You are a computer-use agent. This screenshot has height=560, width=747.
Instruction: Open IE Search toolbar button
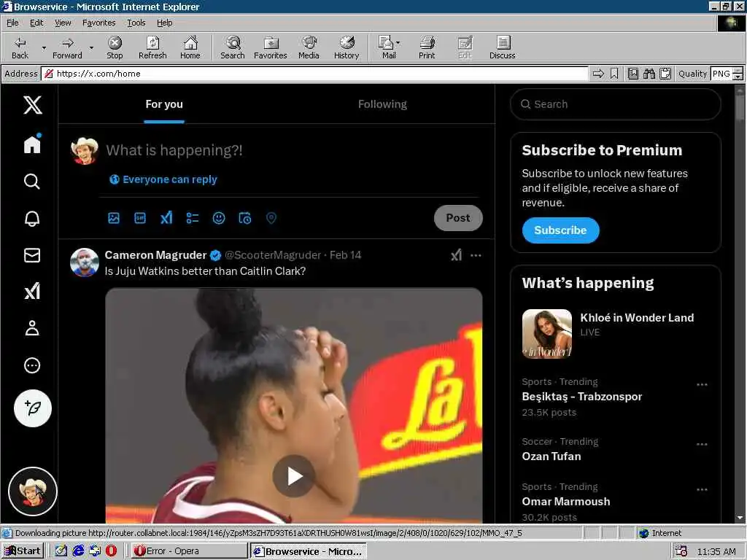pos(233,47)
